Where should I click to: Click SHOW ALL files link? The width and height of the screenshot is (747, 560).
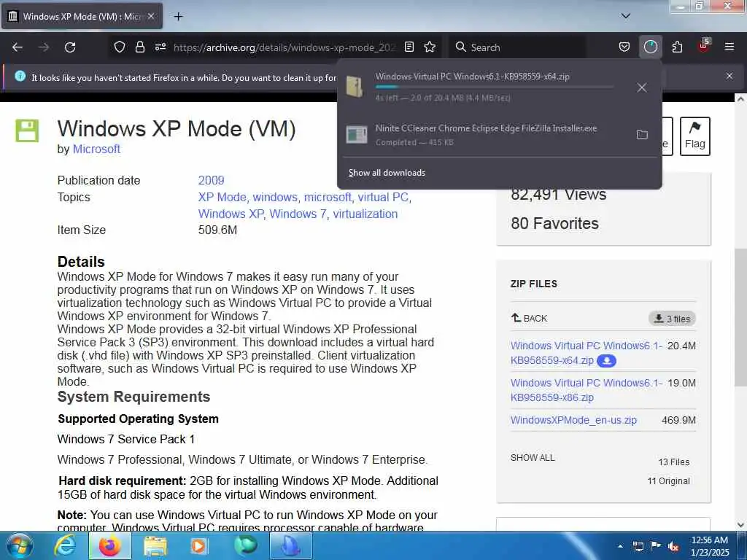coord(533,458)
